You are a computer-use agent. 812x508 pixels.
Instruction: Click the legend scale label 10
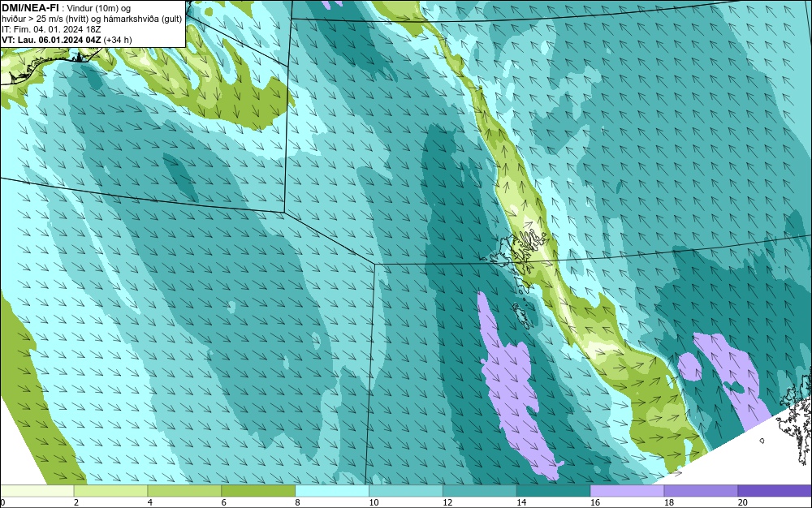coord(374,502)
